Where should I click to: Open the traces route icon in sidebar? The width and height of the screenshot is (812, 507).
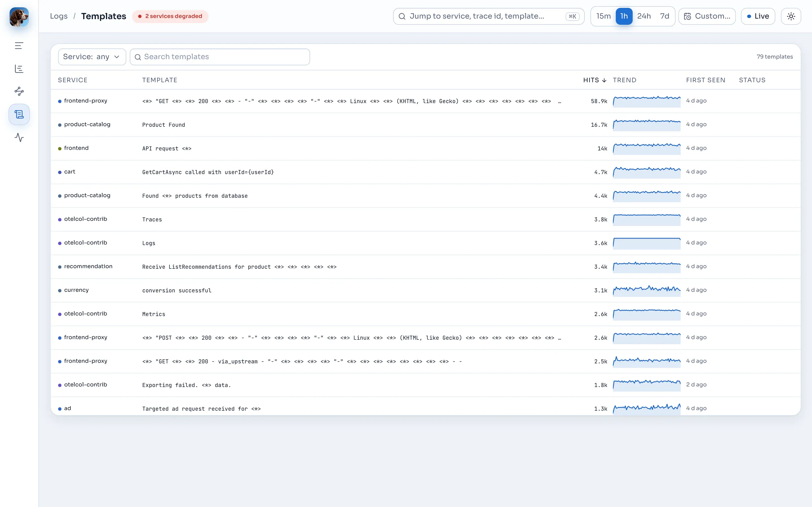[19, 91]
